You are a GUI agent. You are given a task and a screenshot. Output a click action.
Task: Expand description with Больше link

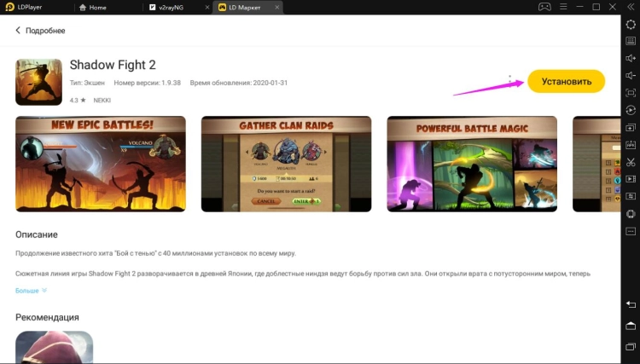tap(31, 291)
